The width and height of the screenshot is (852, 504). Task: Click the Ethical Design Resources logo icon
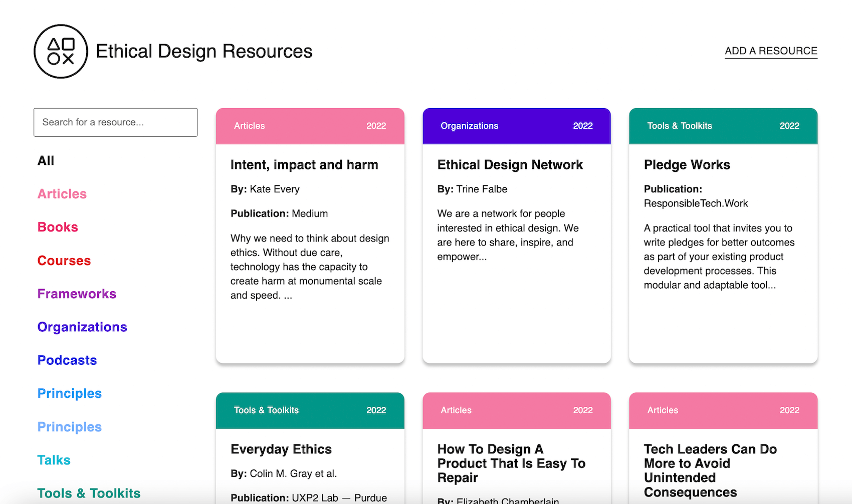pyautogui.click(x=60, y=51)
